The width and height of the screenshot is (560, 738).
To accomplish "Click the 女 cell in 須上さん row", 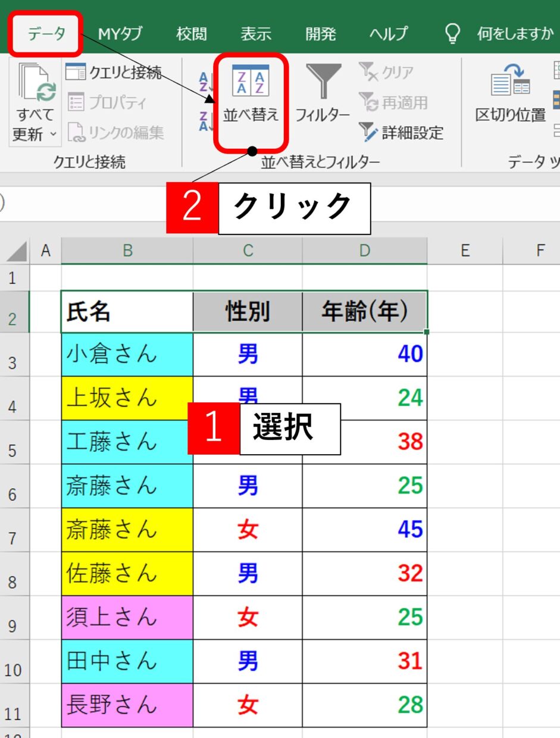I will 248,618.
